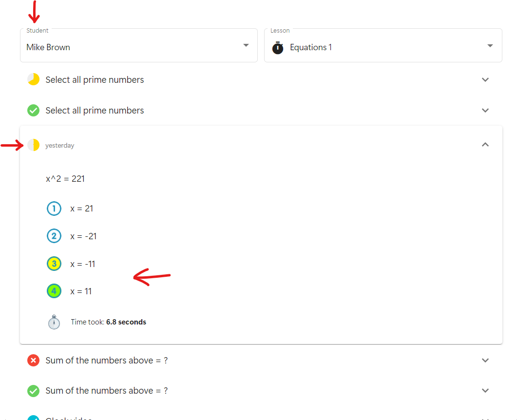Click the stopwatch icon beside Equations 1
Screen dimensions: 517x420
click(x=278, y=47)
